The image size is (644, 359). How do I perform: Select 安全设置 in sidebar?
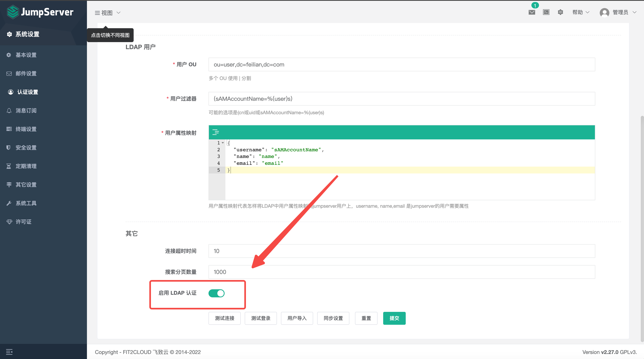(x=26, y=148)
